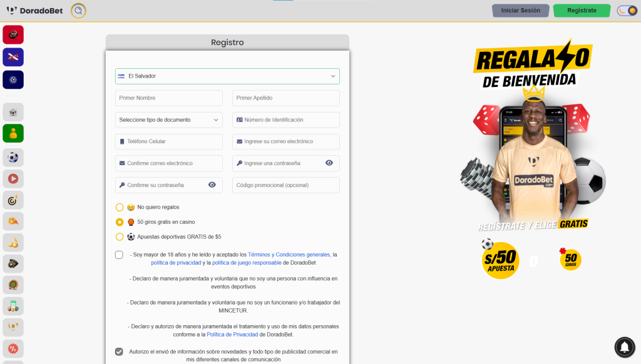The image size is (641, 364).
Task: Select Apuestas deportivas GRATIS de $5
Action: [x=120, y=236]
